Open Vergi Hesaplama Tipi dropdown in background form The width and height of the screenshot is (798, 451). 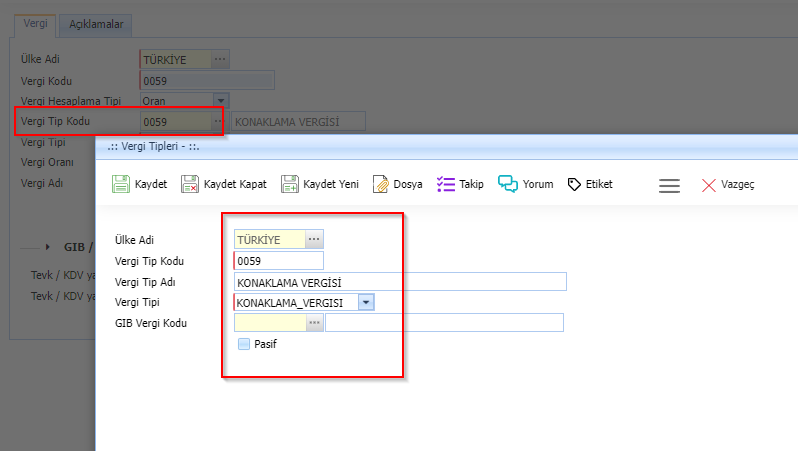[220, 101]
